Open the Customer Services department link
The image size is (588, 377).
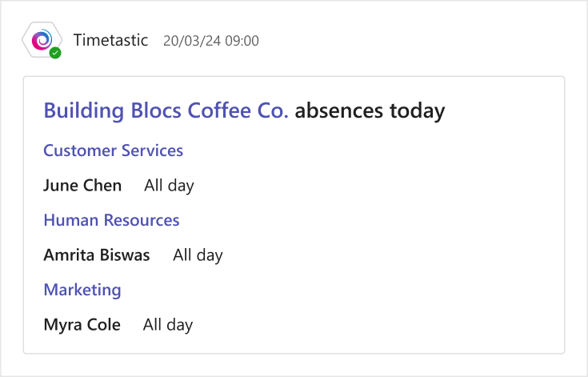(x=114, y=150)
